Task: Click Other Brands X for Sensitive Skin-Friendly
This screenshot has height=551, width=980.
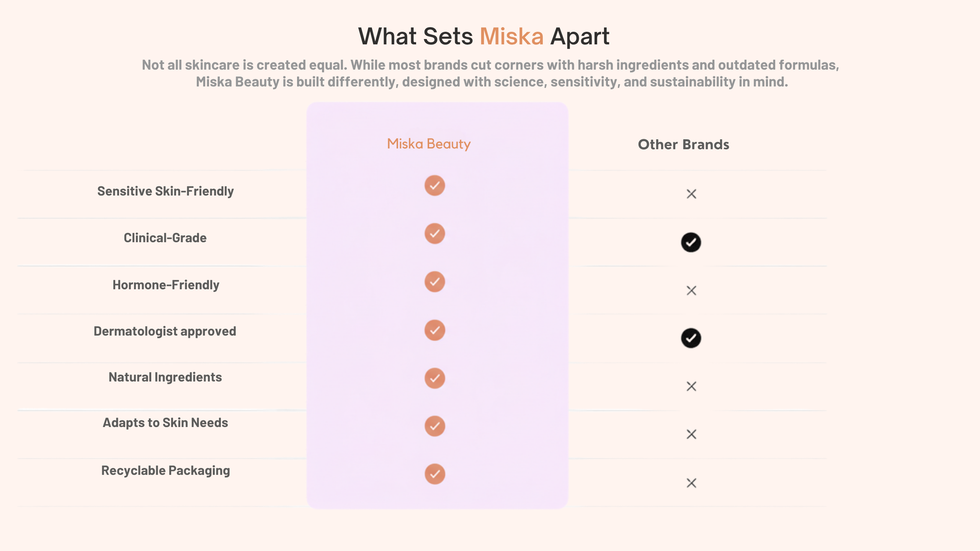Action: (x=691, y=194)
